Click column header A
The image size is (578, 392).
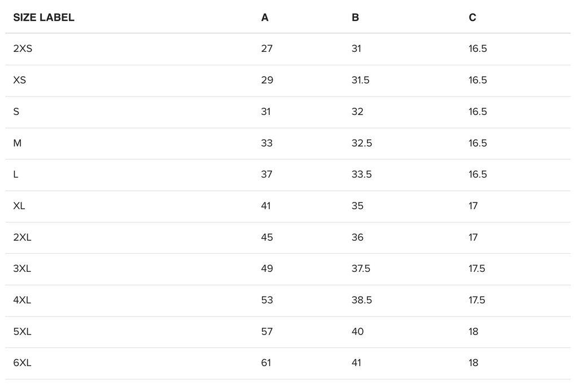click(x=265, y=17)
